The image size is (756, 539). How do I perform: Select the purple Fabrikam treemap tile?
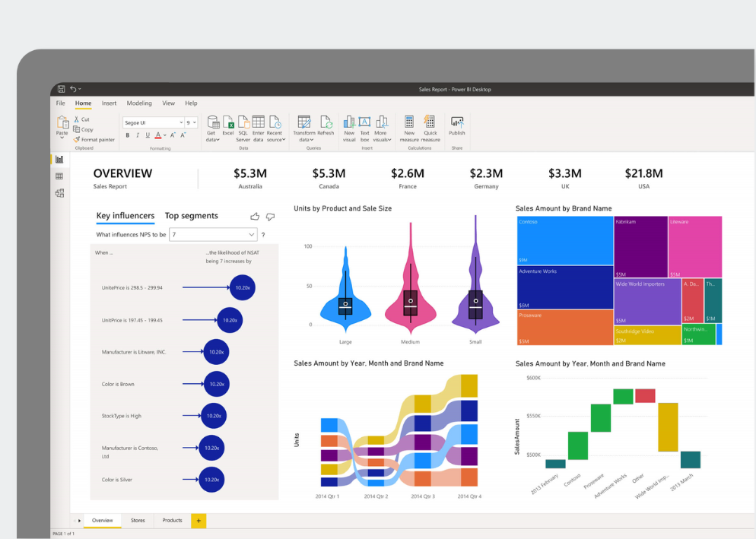(640, 247)
